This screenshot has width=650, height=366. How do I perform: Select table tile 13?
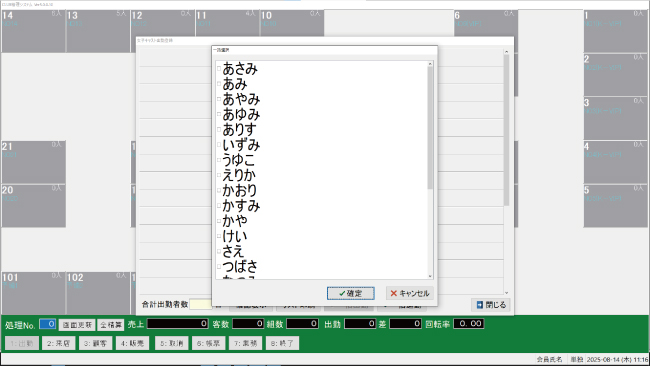(x=98, y=31)
